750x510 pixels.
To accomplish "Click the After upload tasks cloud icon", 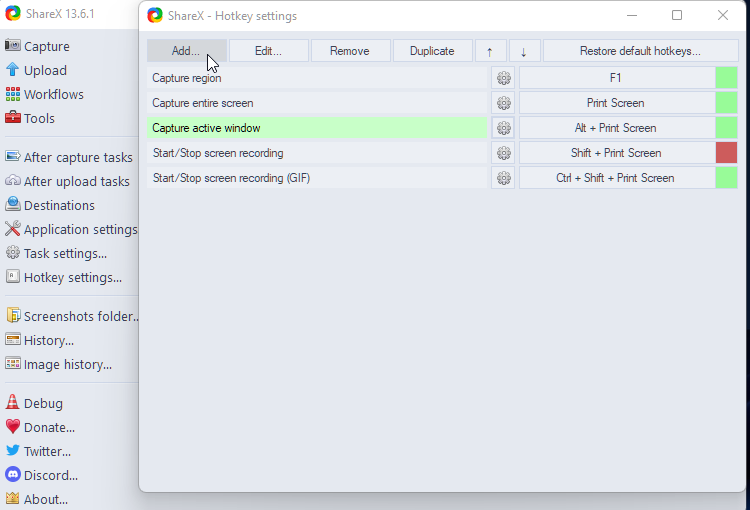I will pyautogui.click(x=12, y=180).
